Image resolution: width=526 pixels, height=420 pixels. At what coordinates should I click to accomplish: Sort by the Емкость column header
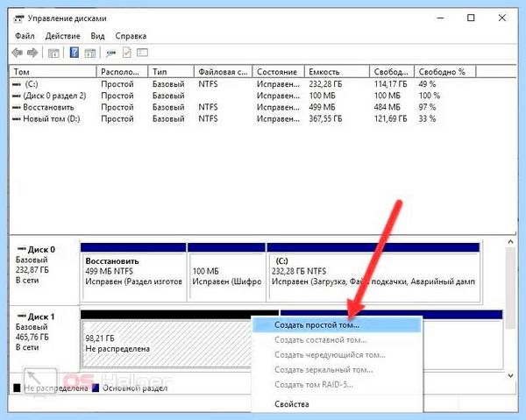[x=337, y=72]
